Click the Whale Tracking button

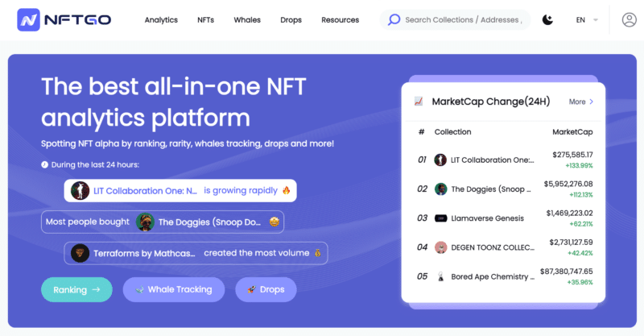click(x=174, y=289)
